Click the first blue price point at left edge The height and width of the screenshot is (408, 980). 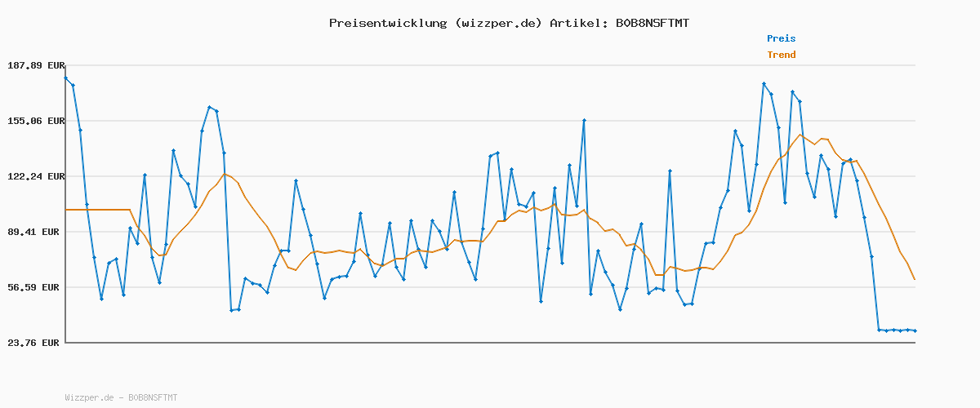click(65, 78)
